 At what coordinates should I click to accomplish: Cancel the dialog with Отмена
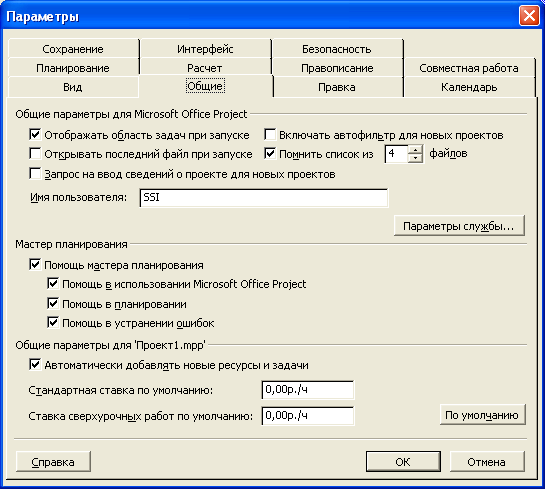[487, 462]
